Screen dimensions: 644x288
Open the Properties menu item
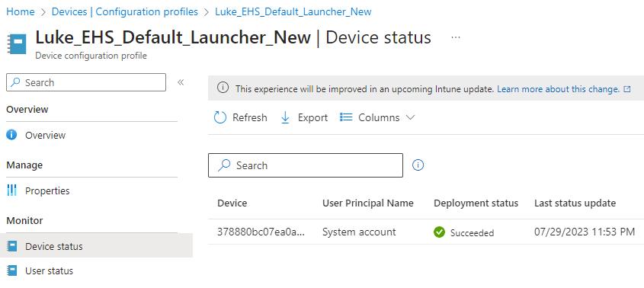tap(47, 190)
